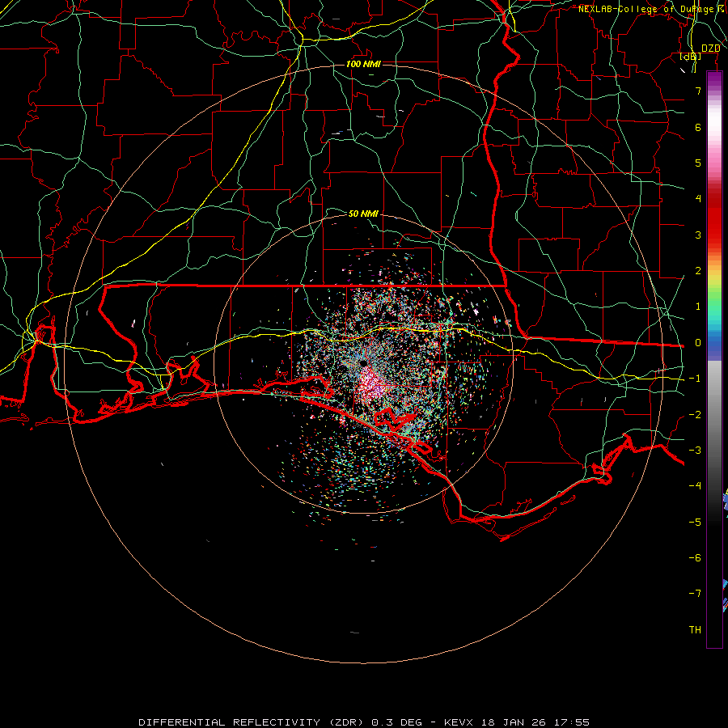
Task: Click the scale value "-6"
Action: [695, 558]
